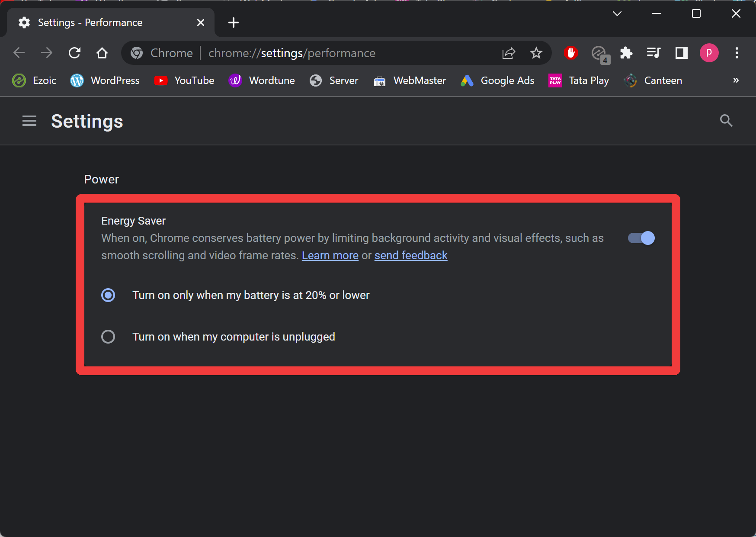Open the Ezoic bookmark
This screenshot has height=537, width=756.
pyautogui.click(x=34, y=80)
